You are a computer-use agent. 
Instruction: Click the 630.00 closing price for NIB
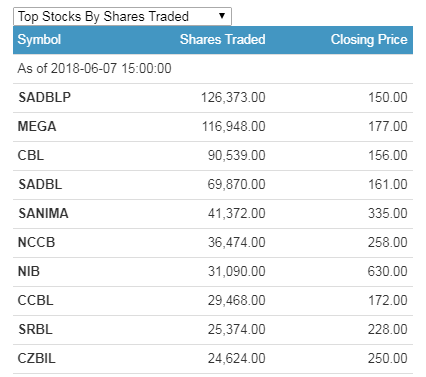pos(387,271)
